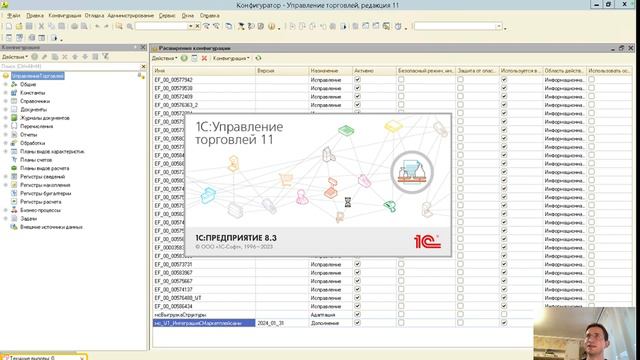Save with the diskette toolbar icon
This screenshot has height=360, width=640.
pos(29,26)
